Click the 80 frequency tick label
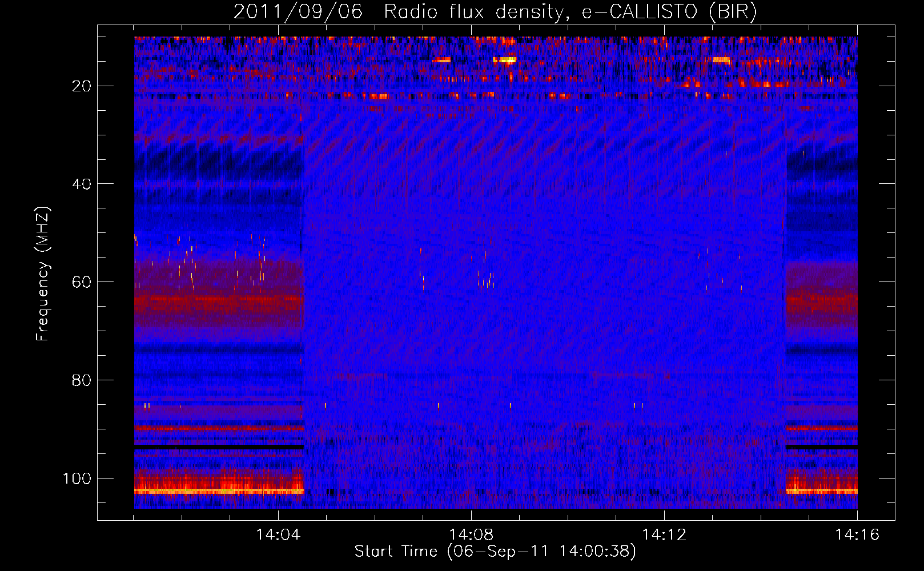The height and width of the screenshot is (571, 924). click(82, 380)
